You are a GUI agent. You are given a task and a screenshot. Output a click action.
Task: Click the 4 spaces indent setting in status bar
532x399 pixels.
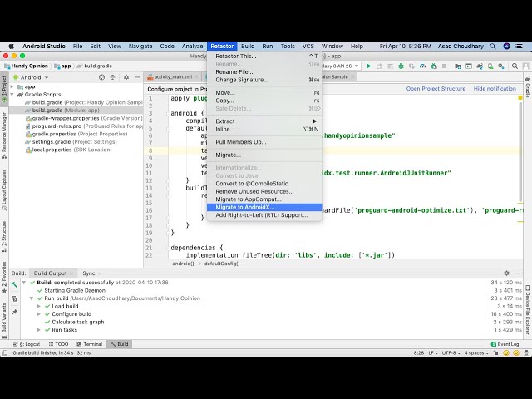476,352
